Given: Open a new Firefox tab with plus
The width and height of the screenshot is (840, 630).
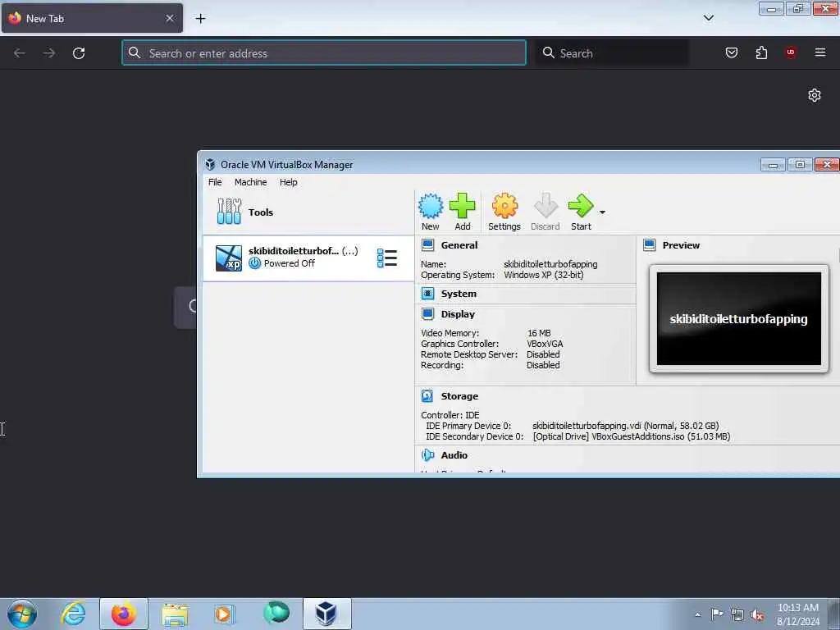Looking at the screenshot, I should pos(200,19).
